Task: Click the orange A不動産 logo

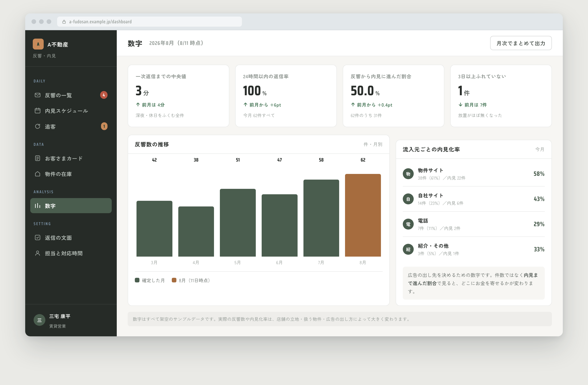Action: [x=38, y=44]
